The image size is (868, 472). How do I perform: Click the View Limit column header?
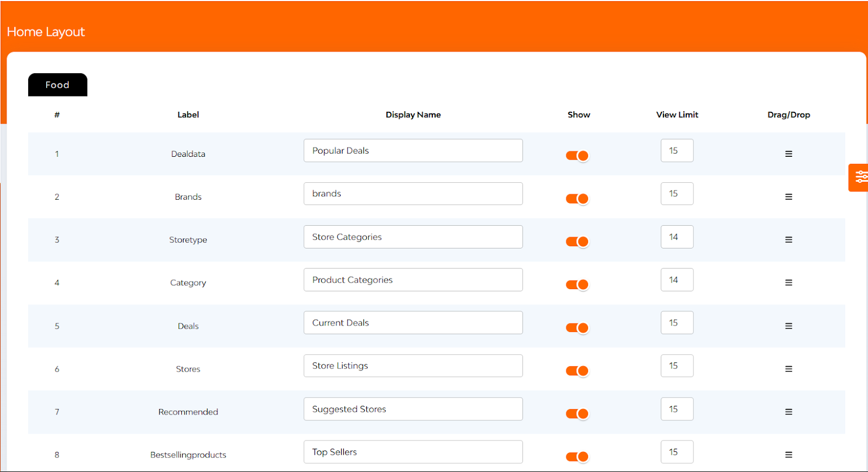677,114
